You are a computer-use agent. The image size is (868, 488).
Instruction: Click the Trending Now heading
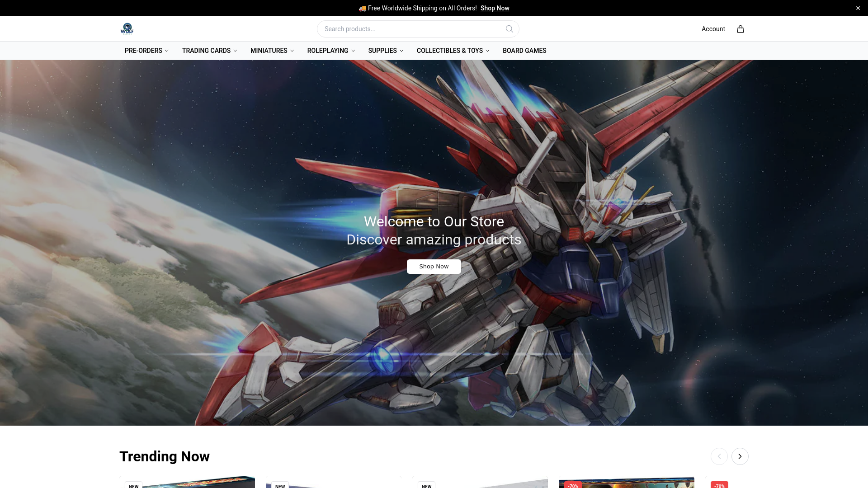point(165,456)
